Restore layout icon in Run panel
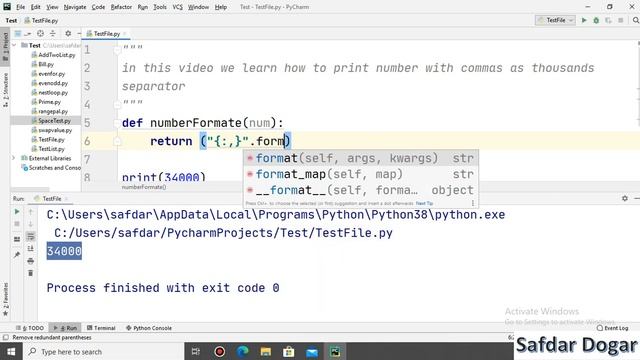Screen dimensions: 640x360 (x=17, y=239)
